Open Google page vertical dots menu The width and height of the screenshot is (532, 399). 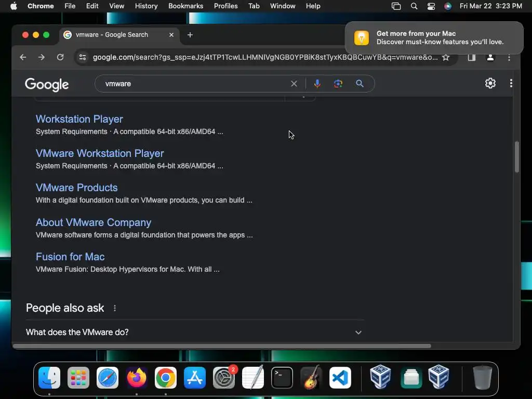pos(511,83)
